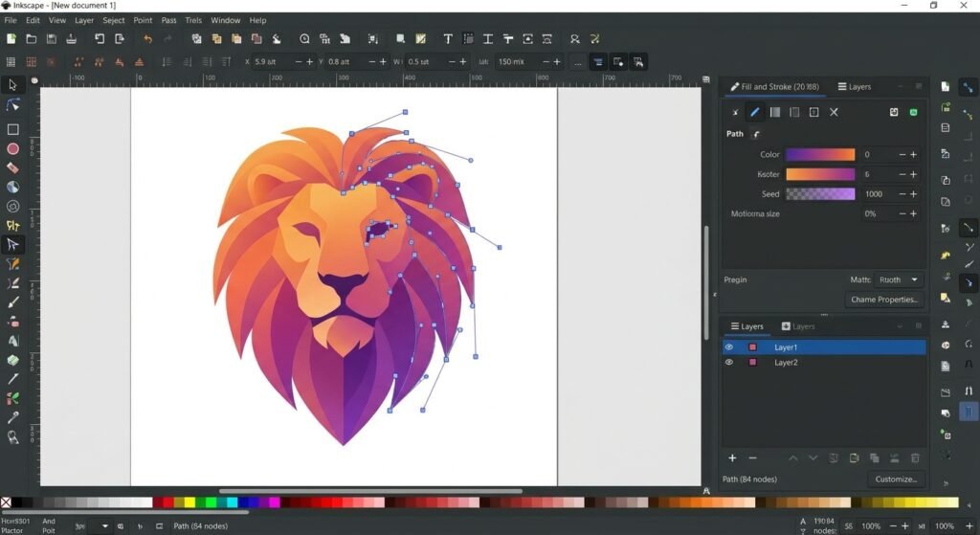This screenshot has width=980, height=535.
Task: Select the Spray can tool
Action: coord(12,322)
